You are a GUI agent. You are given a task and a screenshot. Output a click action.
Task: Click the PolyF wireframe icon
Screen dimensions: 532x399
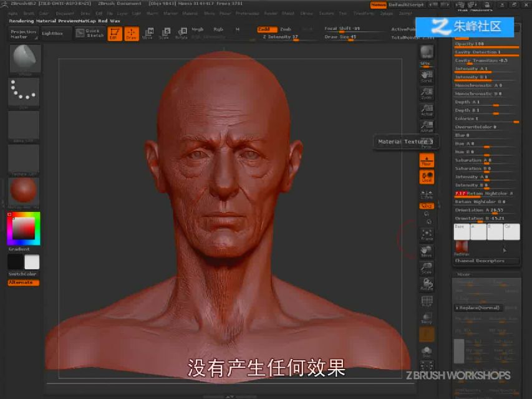coord(427,301)
